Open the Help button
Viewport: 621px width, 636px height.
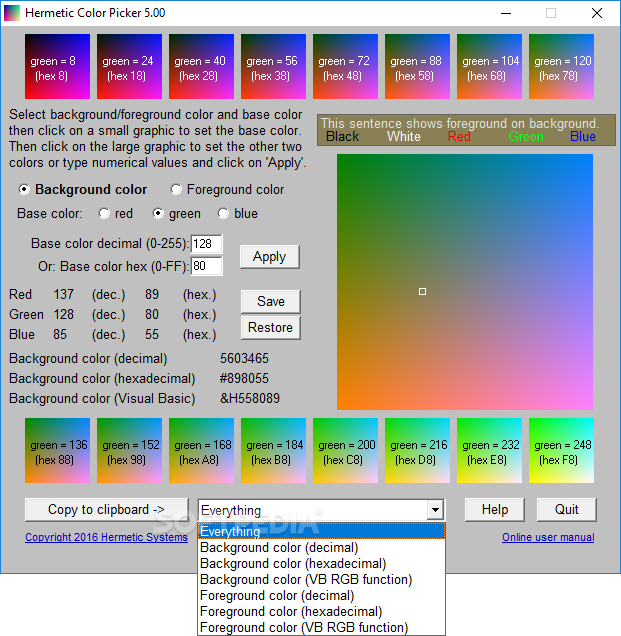(x=495, y=509)
